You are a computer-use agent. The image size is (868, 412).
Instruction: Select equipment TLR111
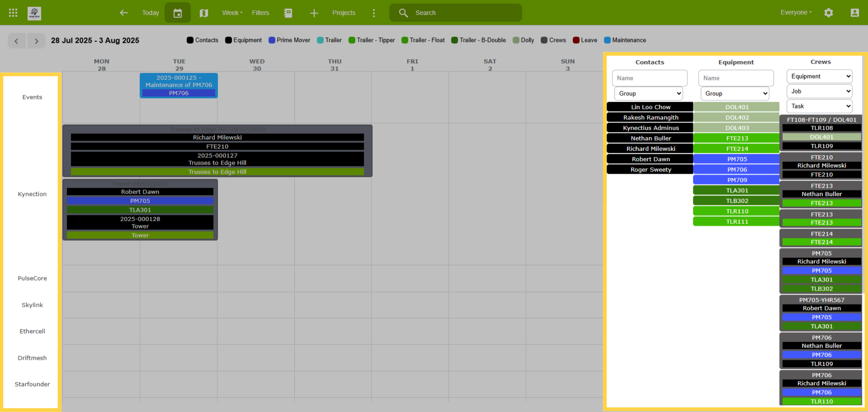click(737, 222)
